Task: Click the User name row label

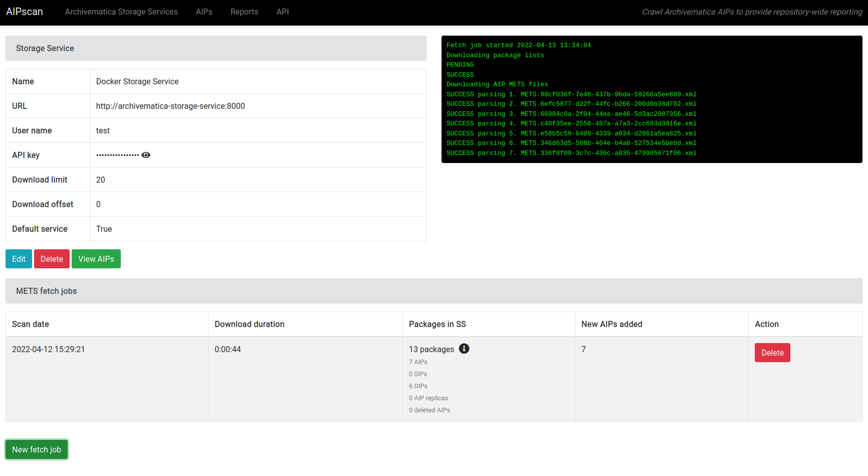Action: 32,130
